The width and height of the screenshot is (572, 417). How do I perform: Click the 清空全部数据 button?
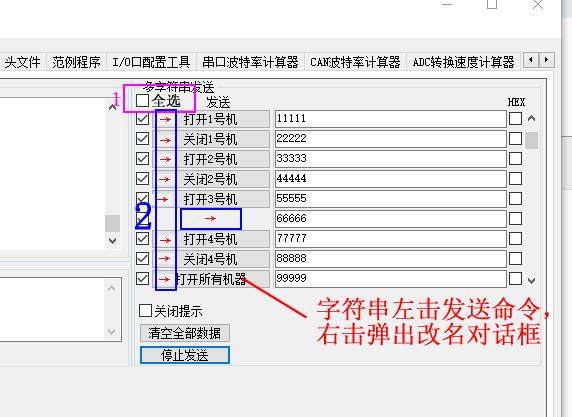point(185,333)
